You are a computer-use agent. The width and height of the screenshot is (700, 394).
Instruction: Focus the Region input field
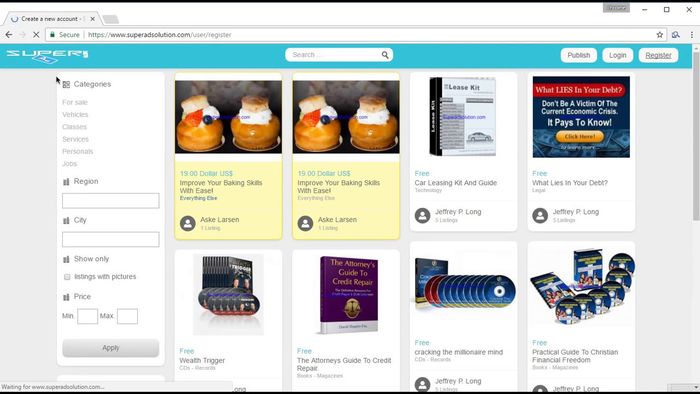[x=111, y=201]
